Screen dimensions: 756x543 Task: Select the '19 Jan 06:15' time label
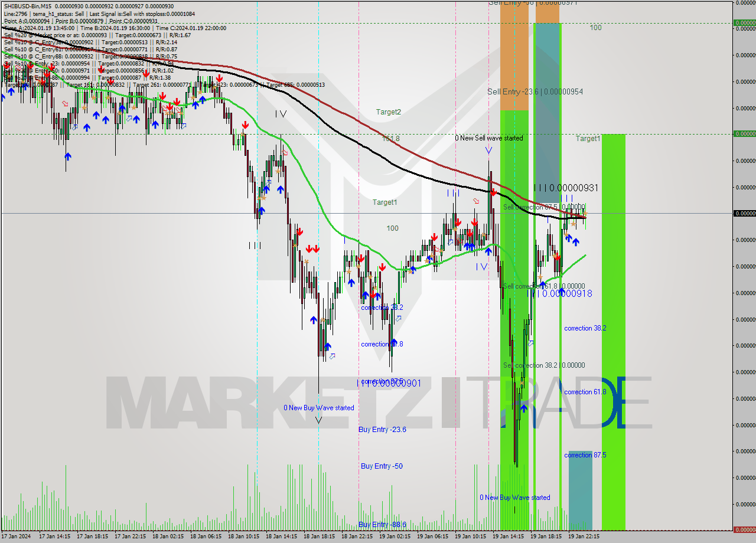(x=433, y=537)
